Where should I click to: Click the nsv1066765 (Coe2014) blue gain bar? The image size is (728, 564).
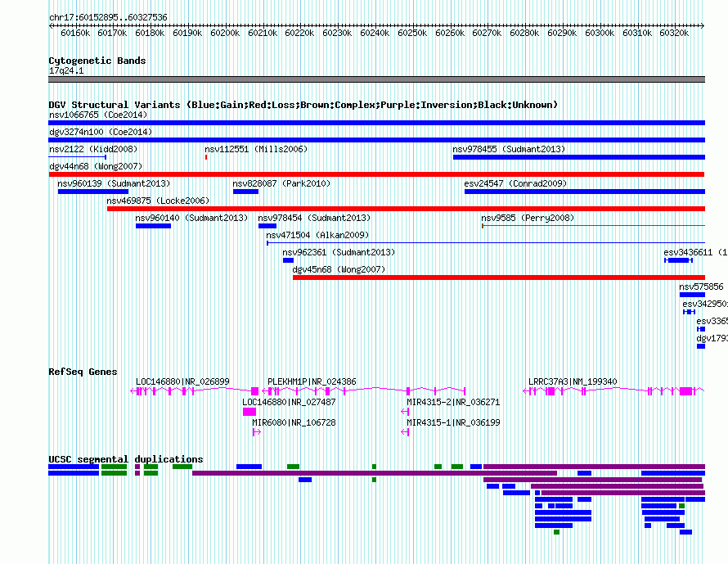coord(376,123)
